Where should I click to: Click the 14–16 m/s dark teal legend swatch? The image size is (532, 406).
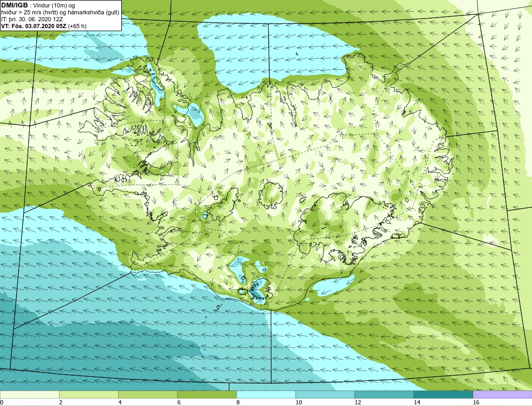[x=443, y=394]
